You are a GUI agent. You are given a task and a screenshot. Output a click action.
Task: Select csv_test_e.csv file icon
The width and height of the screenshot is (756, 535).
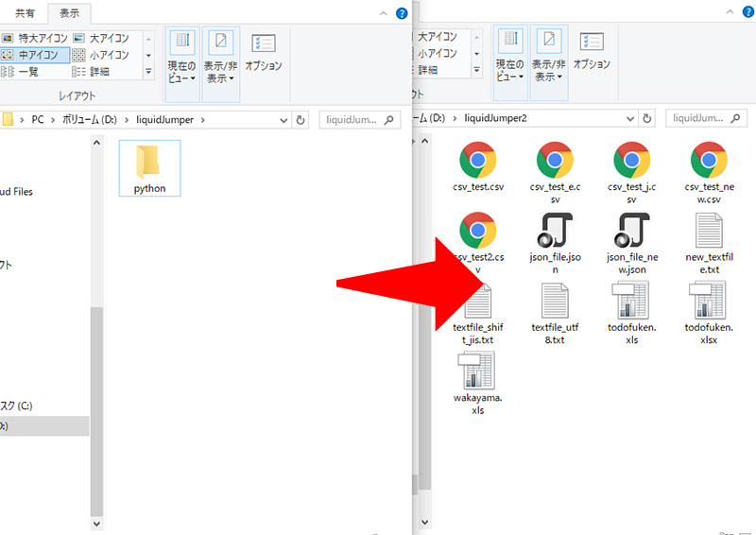pyautogui.click(x=555, y=160)
